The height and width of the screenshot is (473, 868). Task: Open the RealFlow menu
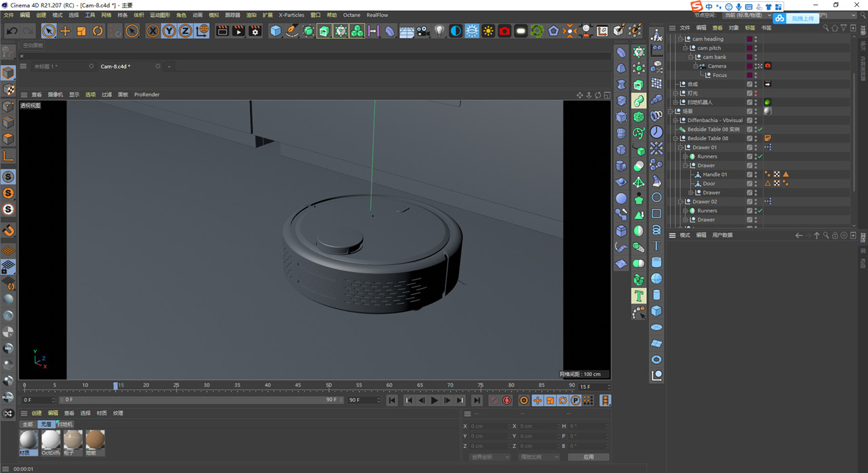pos(378,15)
